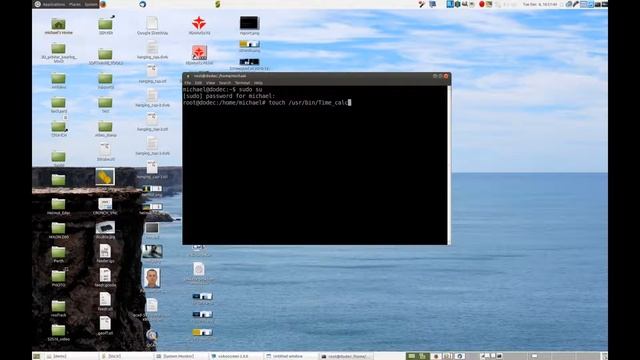Screen dimensions: 640x360
Task: Launch Thunderbird from the top panel
Action: click(142, 4)
